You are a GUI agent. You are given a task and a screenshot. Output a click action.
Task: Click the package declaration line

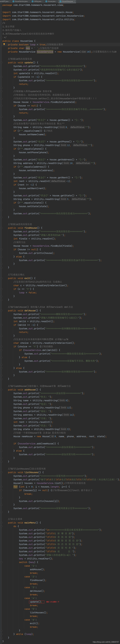point(33,5)
